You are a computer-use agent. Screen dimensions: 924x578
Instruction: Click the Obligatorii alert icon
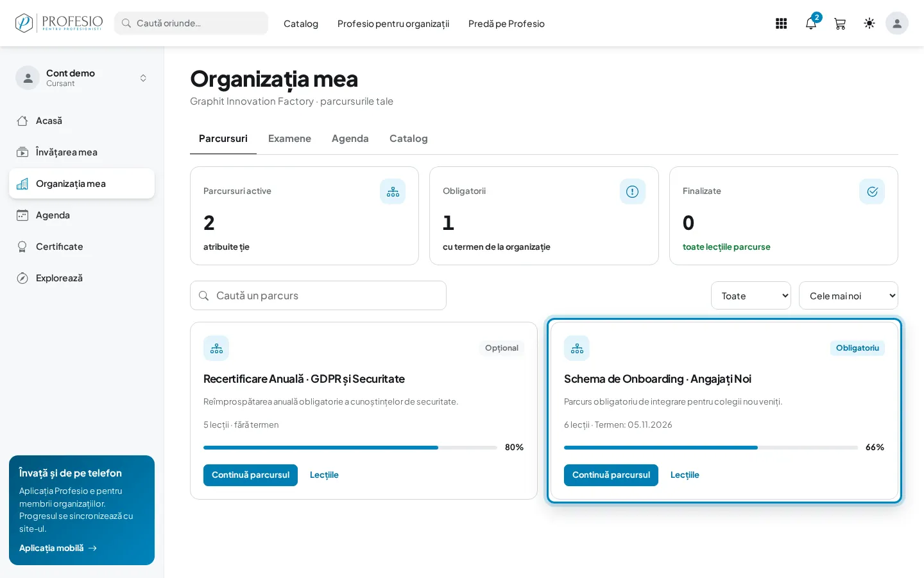click(633, 191)
